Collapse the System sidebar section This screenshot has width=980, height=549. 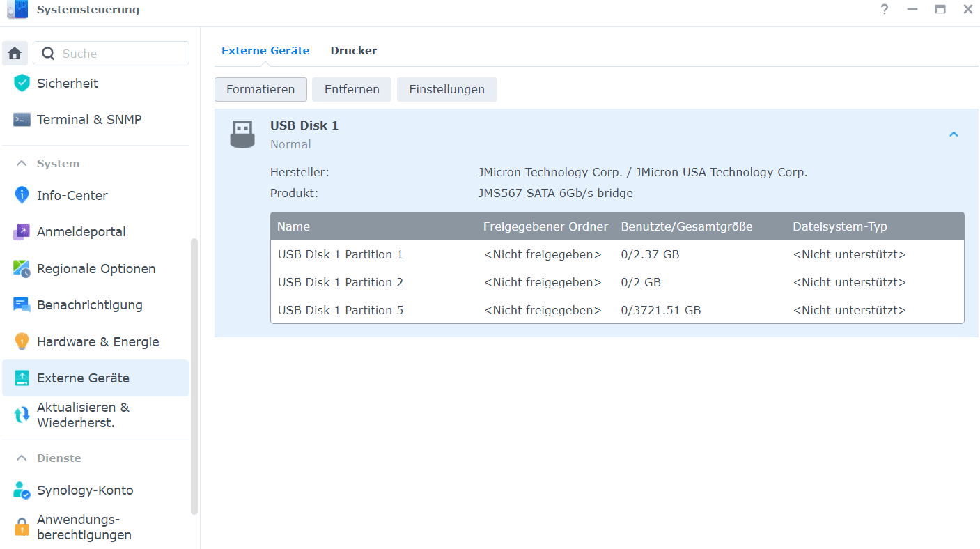tap(22, 163)
